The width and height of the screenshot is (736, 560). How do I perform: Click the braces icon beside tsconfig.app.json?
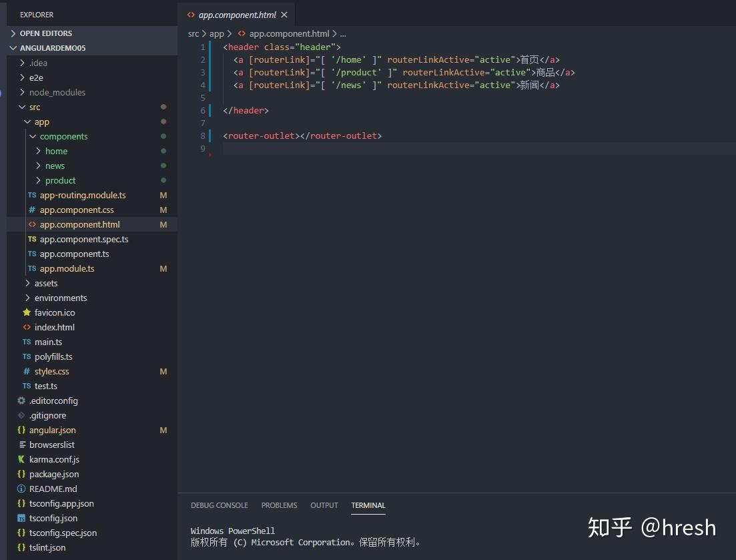pos(21,503)
